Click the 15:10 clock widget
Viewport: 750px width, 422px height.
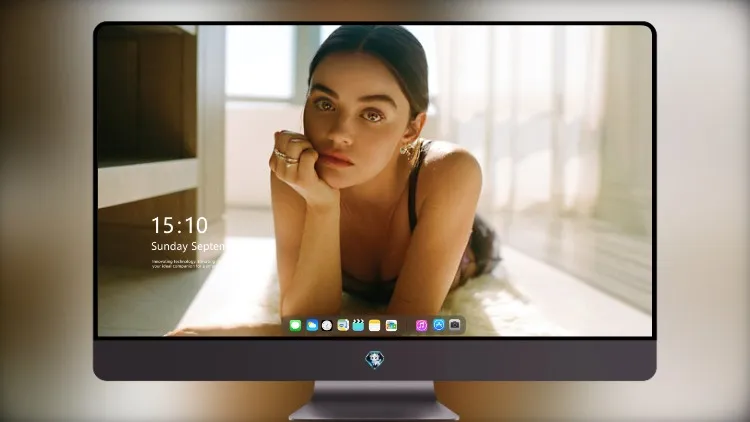[x=179, y=225]
